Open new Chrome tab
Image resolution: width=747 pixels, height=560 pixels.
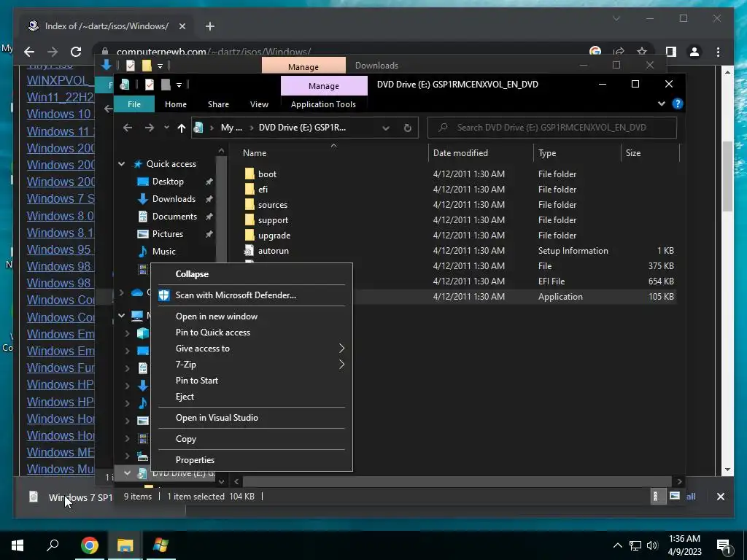[210, 26]
